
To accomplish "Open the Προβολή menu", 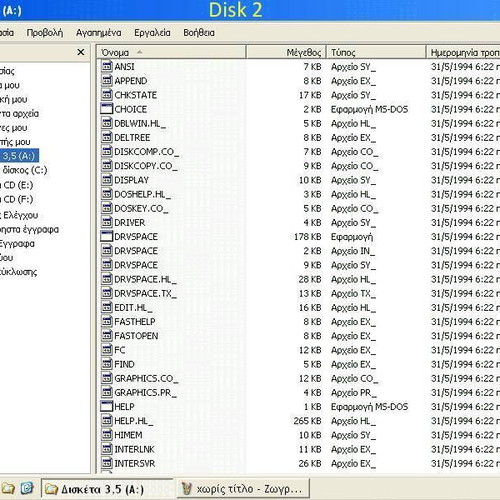I will click(45, 33).
